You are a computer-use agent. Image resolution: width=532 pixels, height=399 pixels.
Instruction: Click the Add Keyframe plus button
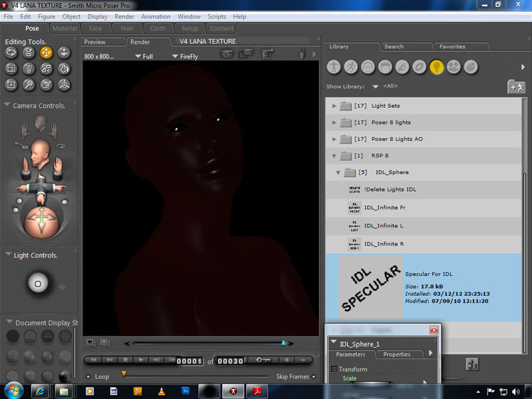point(287,360)
